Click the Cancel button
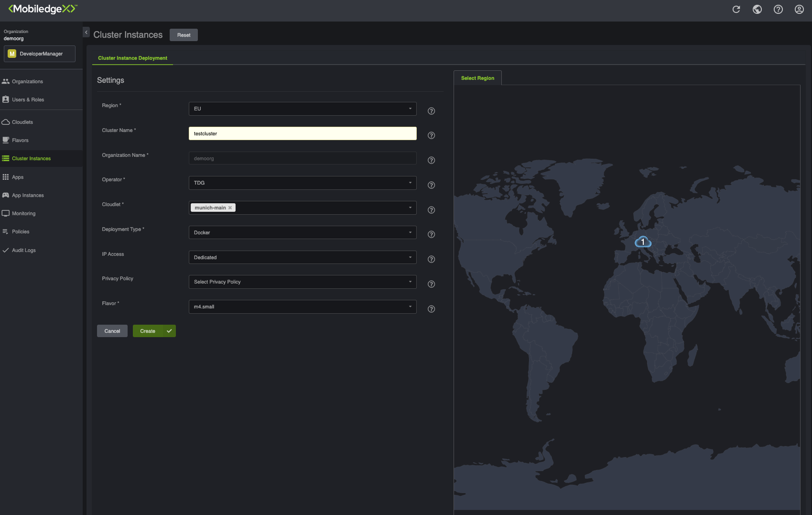The height and width of the screenshot is (515, 812). 112,331
